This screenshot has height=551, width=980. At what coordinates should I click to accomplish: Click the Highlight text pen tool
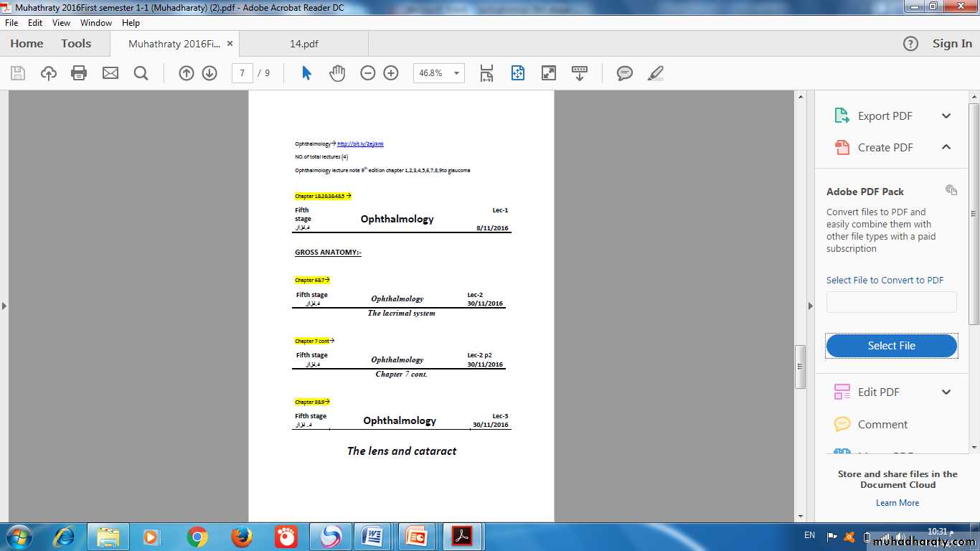655,73
